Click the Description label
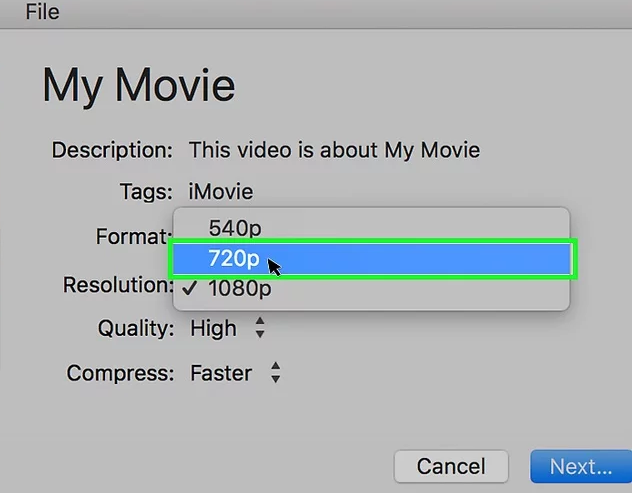The width and height of the screenshot is (632, 493). click(112, 151)
